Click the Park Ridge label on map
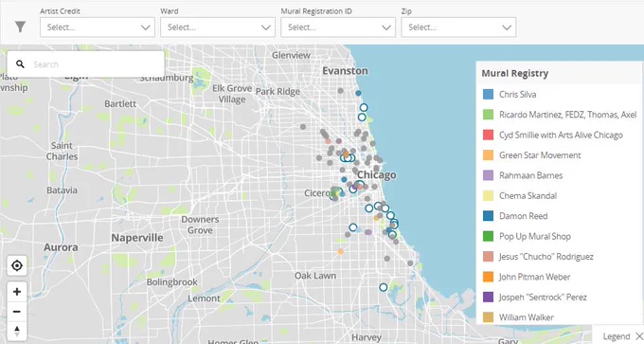 point(277,91)
